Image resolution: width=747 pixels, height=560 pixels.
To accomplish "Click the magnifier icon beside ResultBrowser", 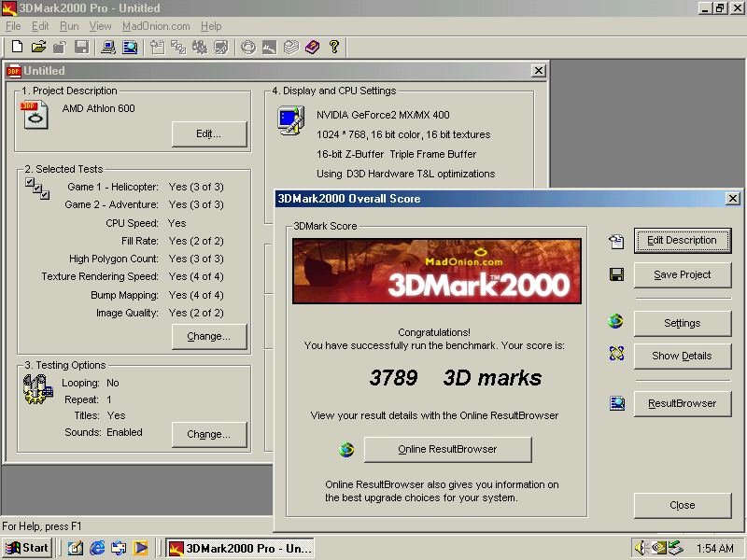I will 617,403.
